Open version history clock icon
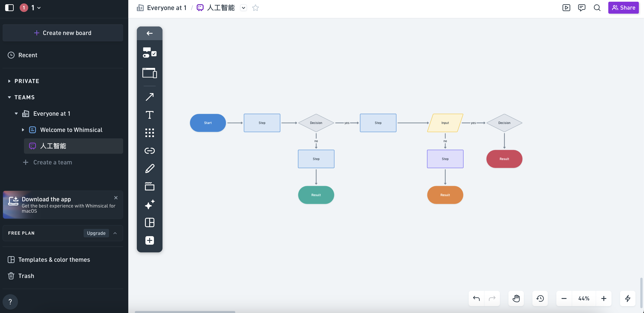Viewport: 644px width, 313px height. point(540,298)
